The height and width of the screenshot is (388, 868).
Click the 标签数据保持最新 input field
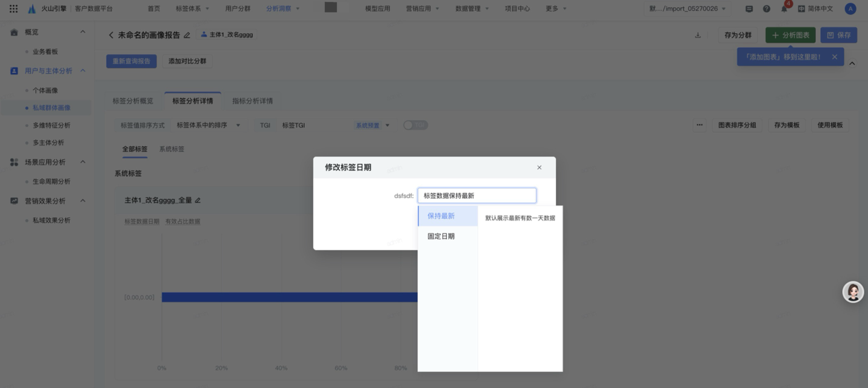(476, 196)
